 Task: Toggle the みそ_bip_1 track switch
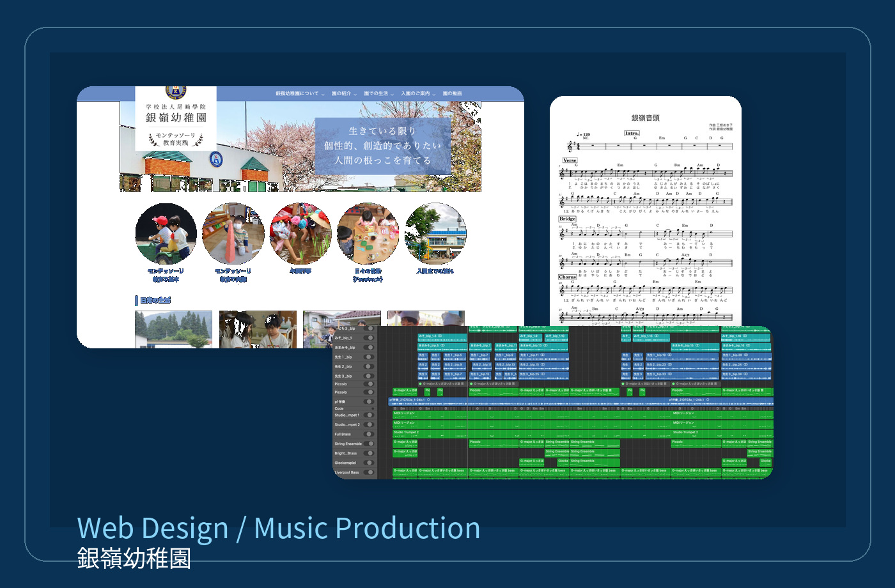[x=369, y=338]
